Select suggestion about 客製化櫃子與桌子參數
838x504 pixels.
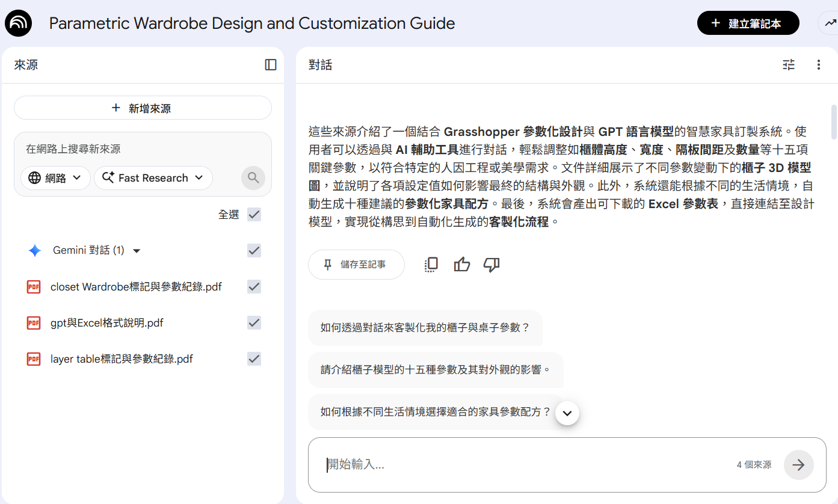point(425,328)
